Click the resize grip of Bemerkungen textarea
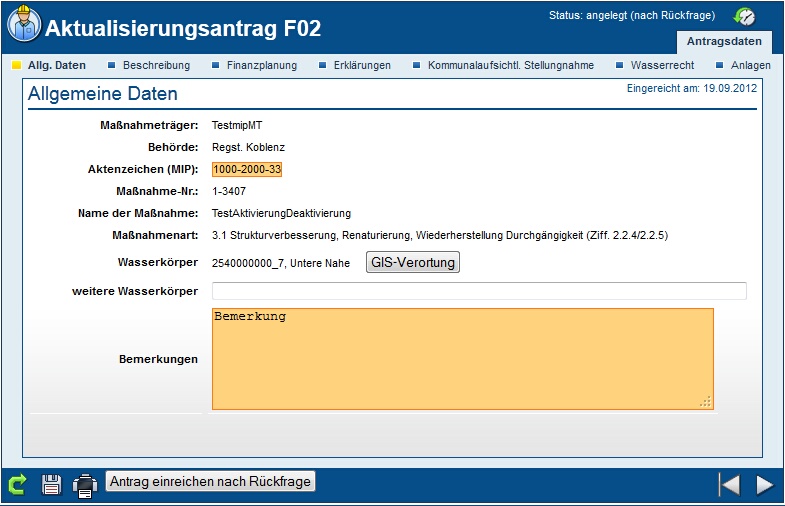The image size is (785, 506). [705, 401]
